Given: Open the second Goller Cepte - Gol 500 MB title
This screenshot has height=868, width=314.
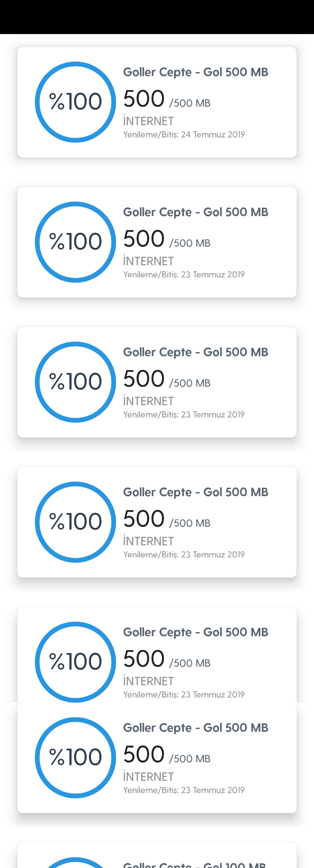Looking at the screenshot, I should [x=196, y=212].
